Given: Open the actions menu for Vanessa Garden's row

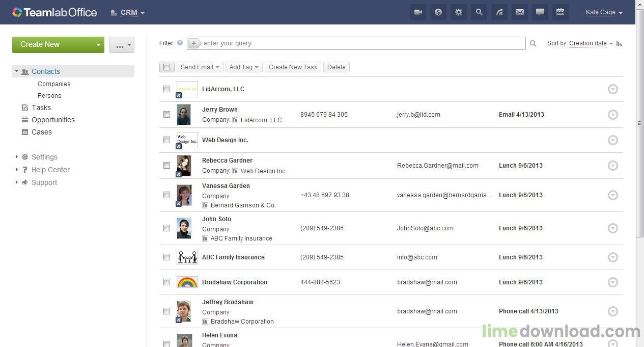Looking at the screenshot, I should coord(612,195).
